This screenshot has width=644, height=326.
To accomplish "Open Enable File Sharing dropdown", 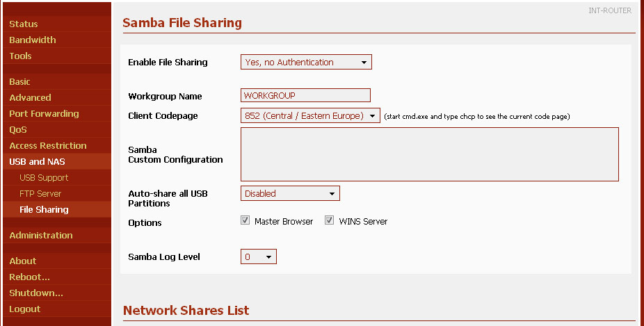I will (306, 62).
